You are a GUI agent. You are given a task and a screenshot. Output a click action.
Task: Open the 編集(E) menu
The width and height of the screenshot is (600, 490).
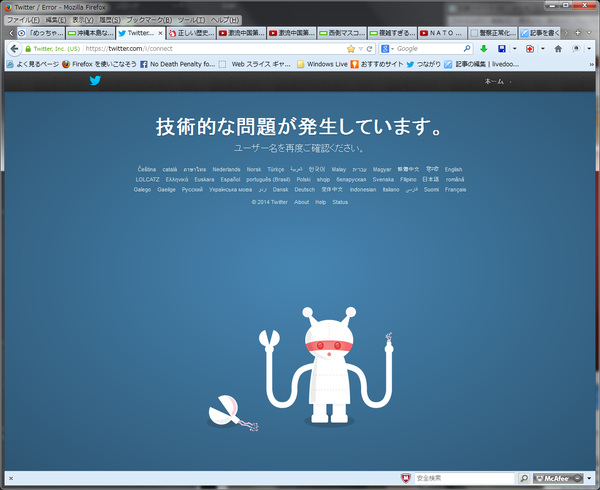55,20
